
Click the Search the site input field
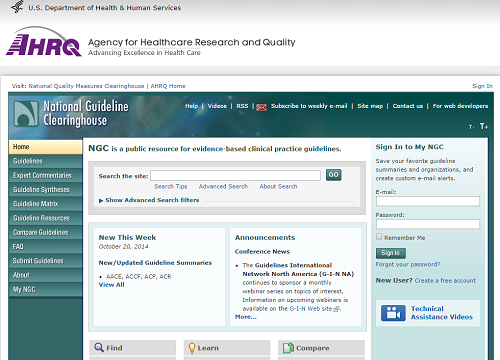(235, 175)
